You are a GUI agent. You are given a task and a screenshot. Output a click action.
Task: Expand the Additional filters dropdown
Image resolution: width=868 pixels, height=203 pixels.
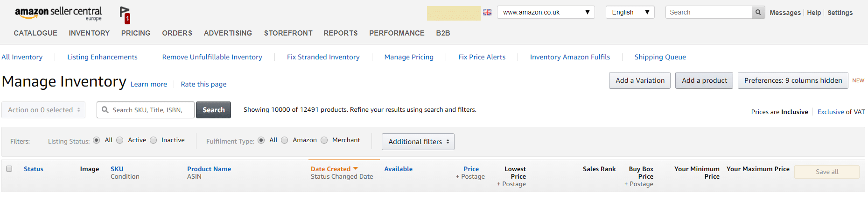418,142
